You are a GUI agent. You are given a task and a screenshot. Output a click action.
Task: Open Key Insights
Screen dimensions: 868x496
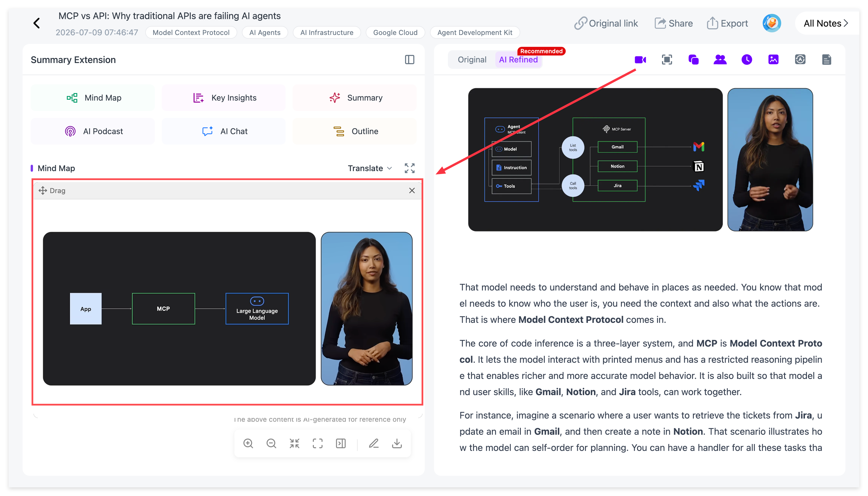pos(224,98)
